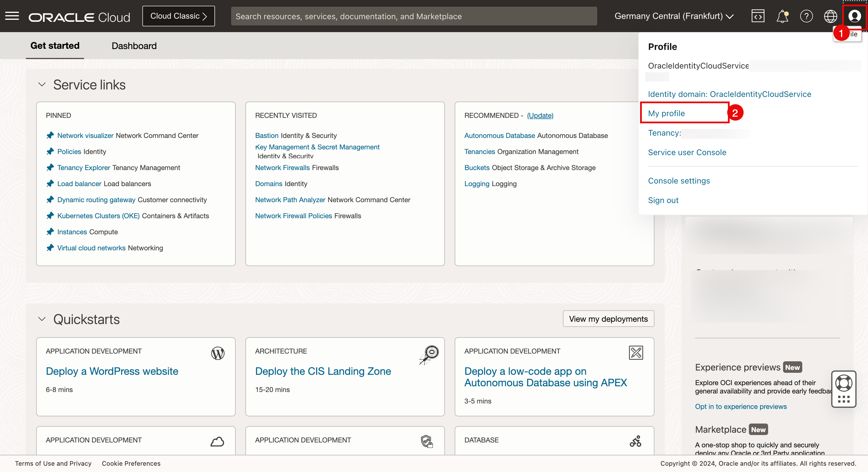
Task: Click the resource search input field
Action: coord(413,16)
